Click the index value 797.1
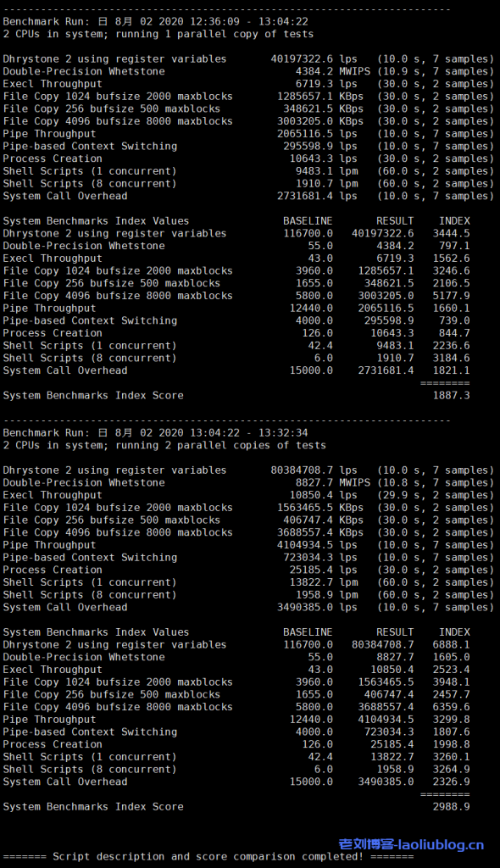This screenshot has width=500, height=868. (454, 246)
